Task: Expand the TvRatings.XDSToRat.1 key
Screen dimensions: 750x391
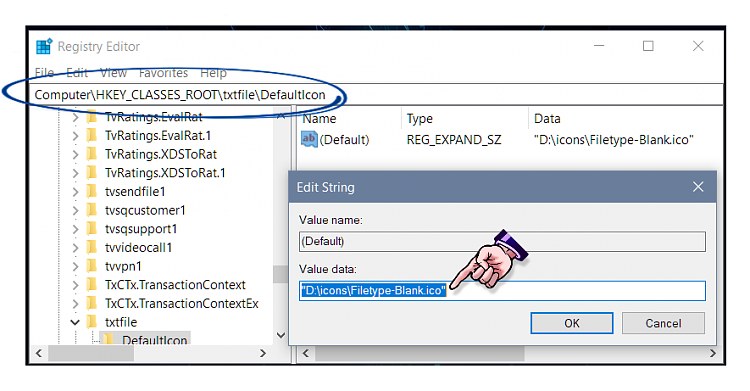Action: (76, 173)
